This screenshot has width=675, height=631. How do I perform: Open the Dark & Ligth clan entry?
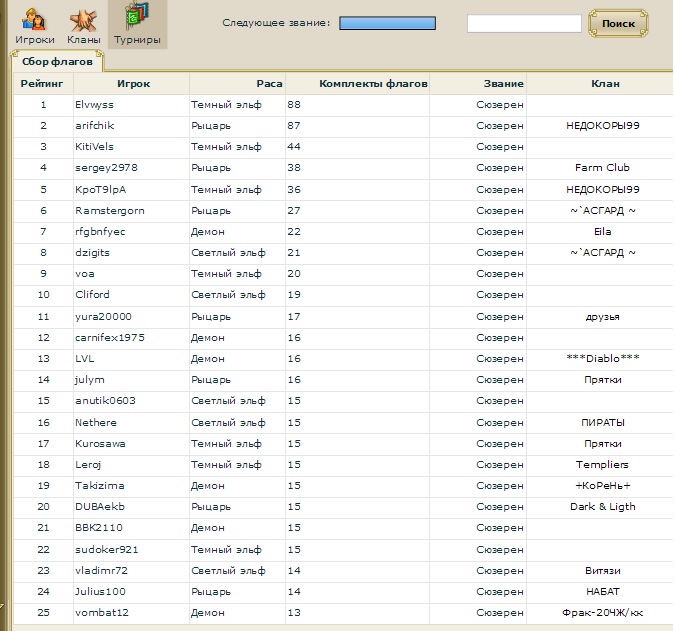tap(601, 506)
